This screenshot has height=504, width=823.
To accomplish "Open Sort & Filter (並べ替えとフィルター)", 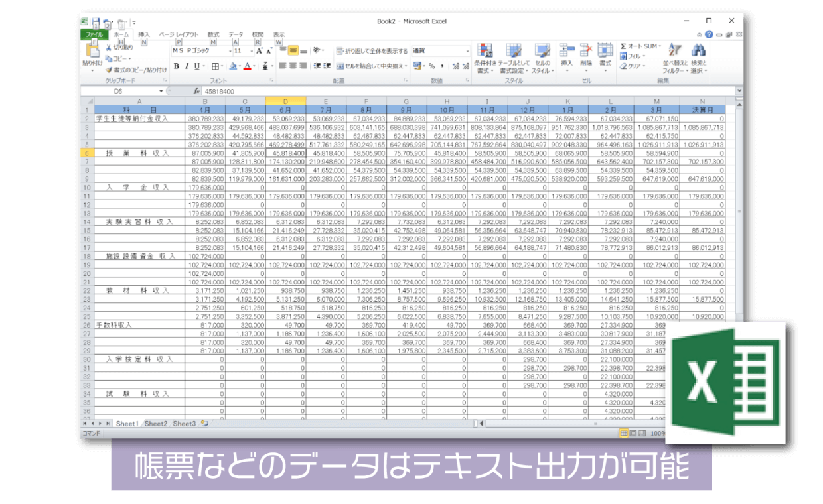I will [675, 52].
